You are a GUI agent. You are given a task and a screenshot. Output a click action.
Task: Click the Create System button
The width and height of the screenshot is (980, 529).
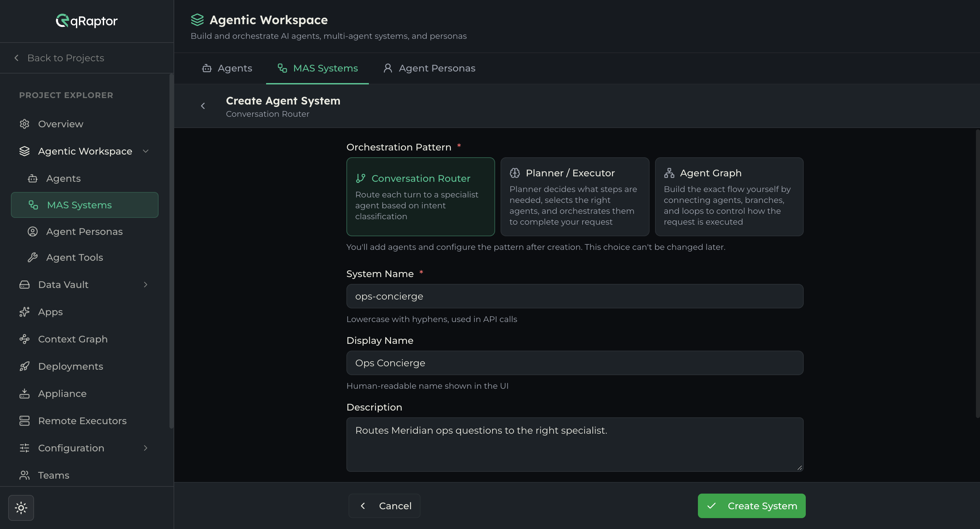click(751, 506)
